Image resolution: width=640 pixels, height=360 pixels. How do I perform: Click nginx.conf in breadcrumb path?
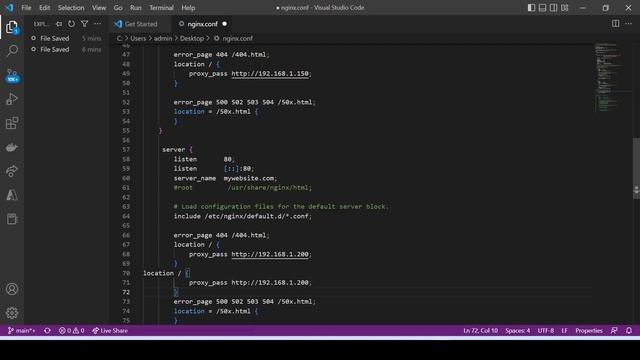pyautogui.click(x=238, y=38)
